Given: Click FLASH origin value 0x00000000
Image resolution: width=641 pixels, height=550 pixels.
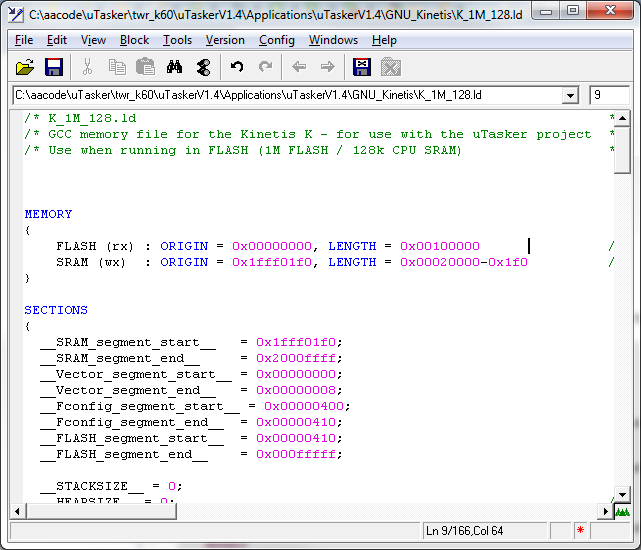Looking at the screenshot, I should [272, 246].
